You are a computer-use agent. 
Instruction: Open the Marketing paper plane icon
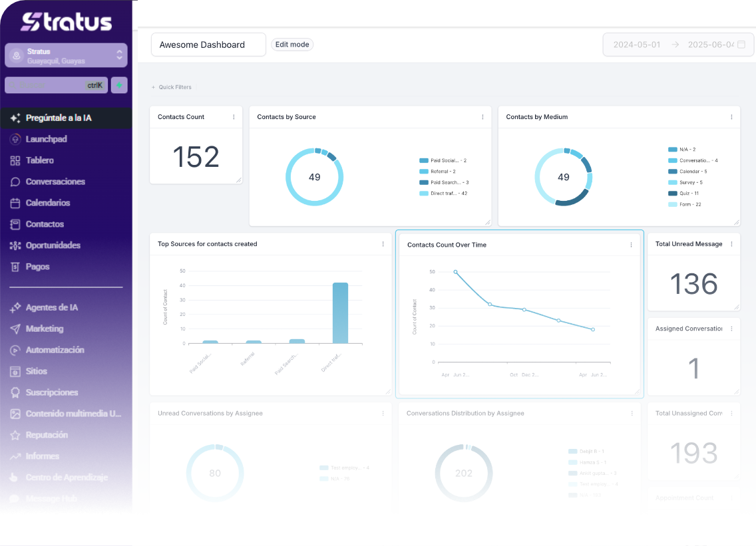pyautogui.click(x=15, y=329)
